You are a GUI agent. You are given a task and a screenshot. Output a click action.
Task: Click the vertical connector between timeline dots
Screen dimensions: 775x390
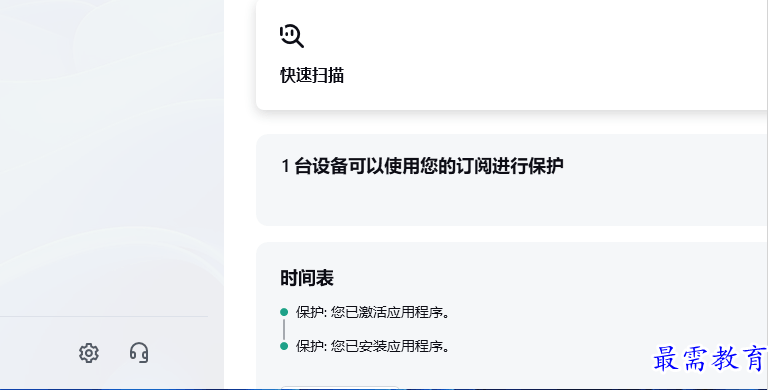click(x=284, y=329)
